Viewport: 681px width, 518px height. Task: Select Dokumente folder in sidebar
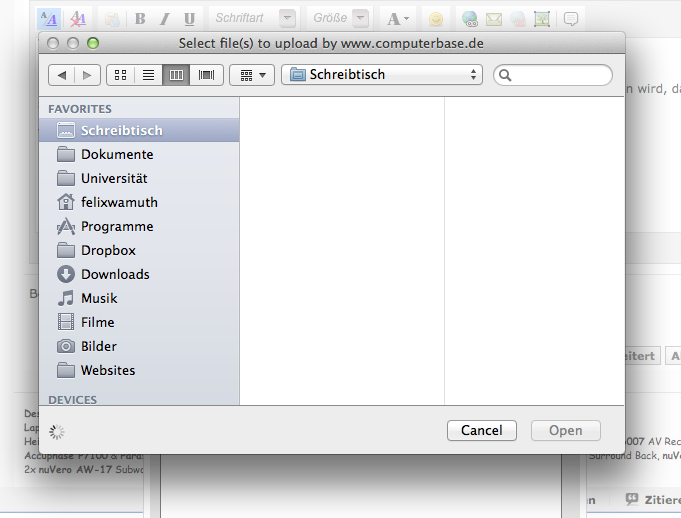click(139, 154)
